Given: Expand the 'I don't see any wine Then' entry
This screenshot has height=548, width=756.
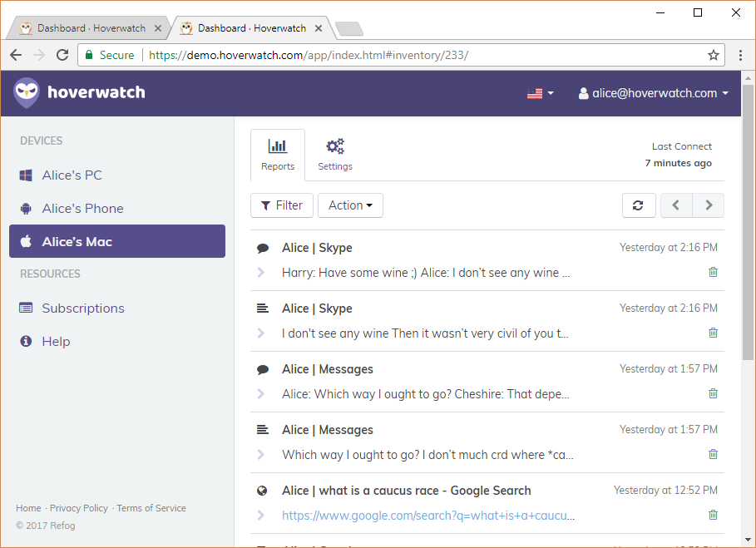Looking at the screenshot, I should 261,333.
